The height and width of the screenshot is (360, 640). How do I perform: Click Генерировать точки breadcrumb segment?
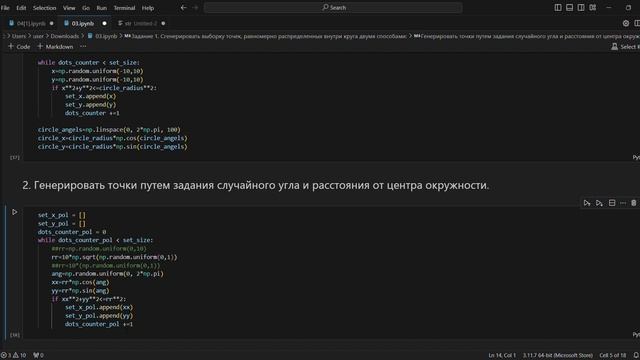pos(527,36)
